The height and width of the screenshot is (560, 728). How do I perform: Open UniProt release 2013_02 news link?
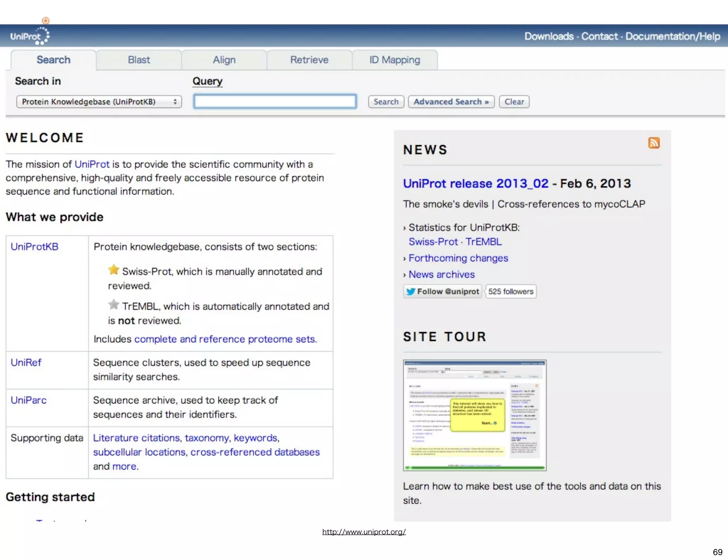click(x=476, y=183)
